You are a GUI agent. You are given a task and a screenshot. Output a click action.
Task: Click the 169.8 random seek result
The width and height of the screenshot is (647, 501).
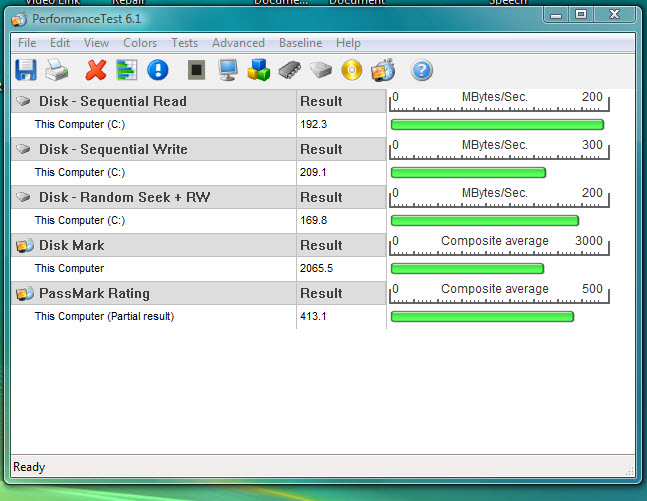coord(314,220)
